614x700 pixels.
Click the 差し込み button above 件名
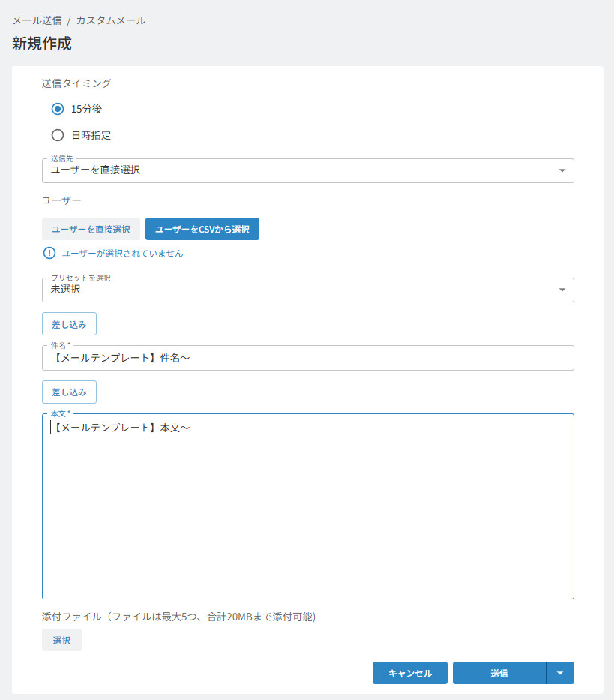click(69, 324)
